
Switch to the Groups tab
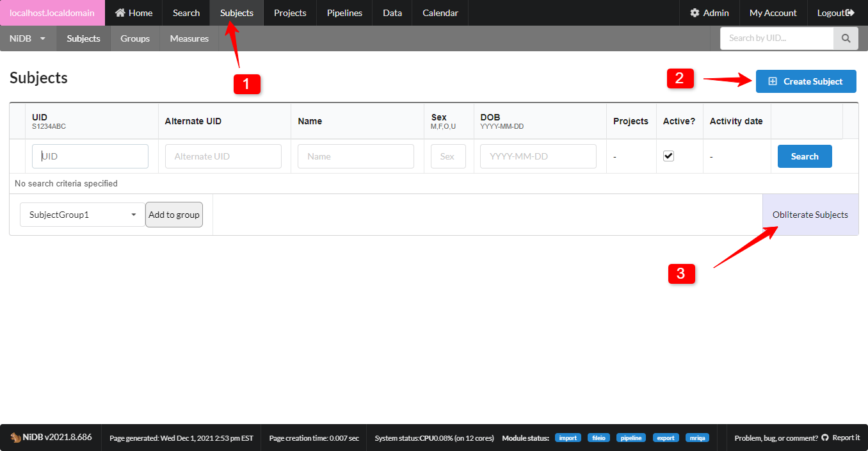135,38
